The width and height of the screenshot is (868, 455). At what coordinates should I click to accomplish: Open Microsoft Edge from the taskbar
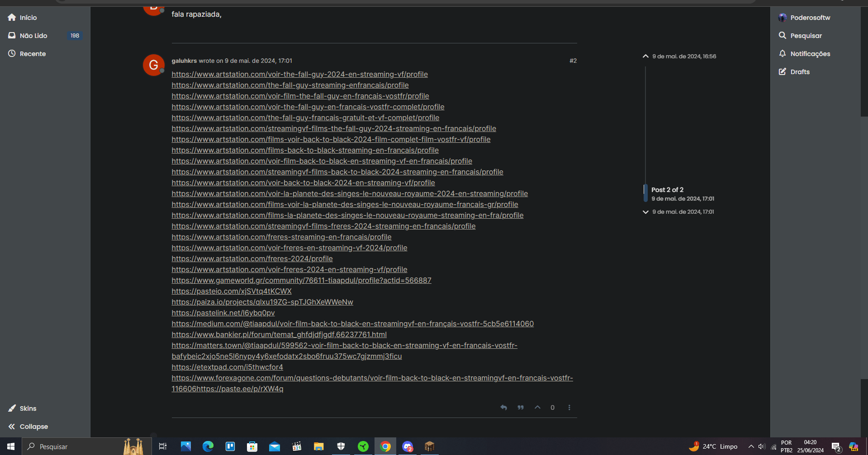tap(208, 446)
